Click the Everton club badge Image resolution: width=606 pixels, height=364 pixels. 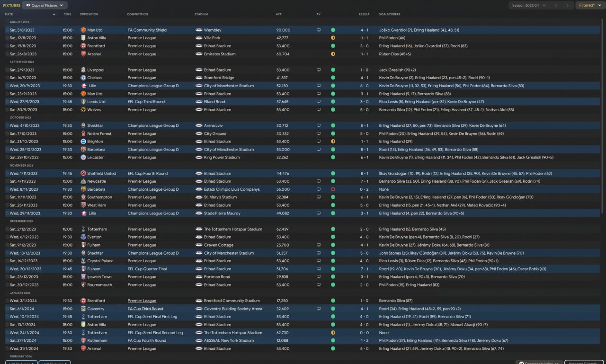point(83,237)
